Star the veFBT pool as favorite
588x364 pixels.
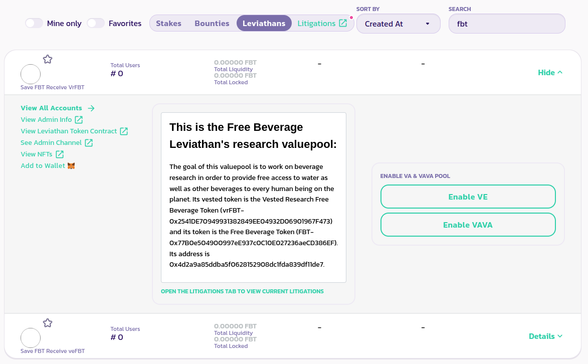pos(48,323)
